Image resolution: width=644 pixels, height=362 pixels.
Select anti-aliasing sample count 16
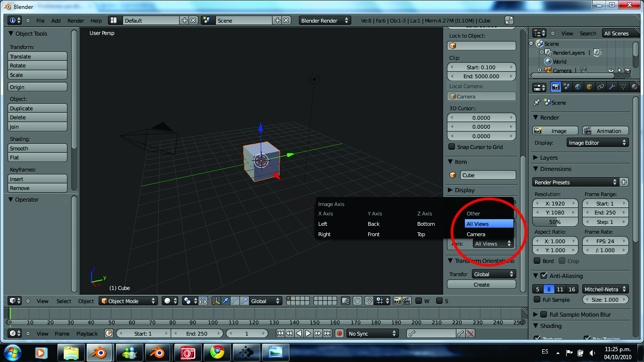click(x=572, y=289)
